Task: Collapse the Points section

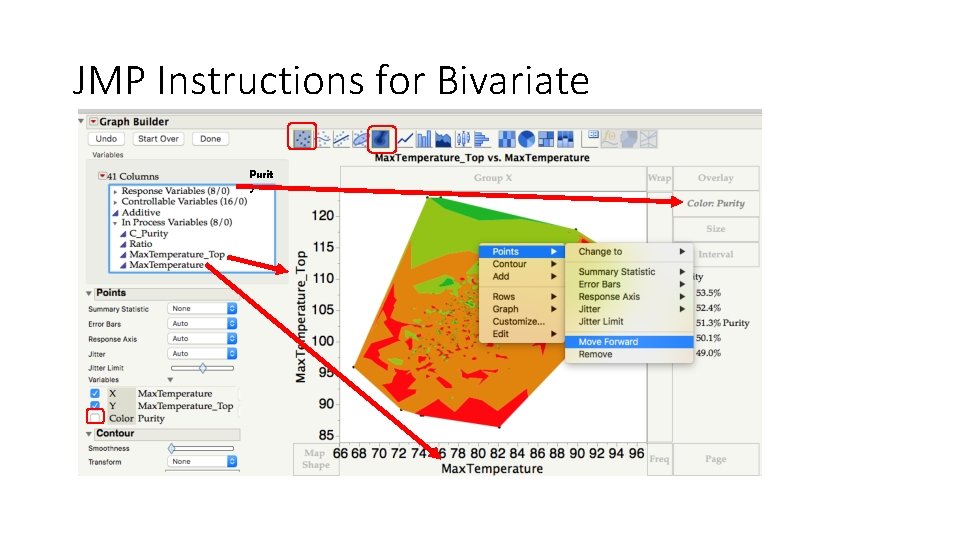Action: pos(89,293)
